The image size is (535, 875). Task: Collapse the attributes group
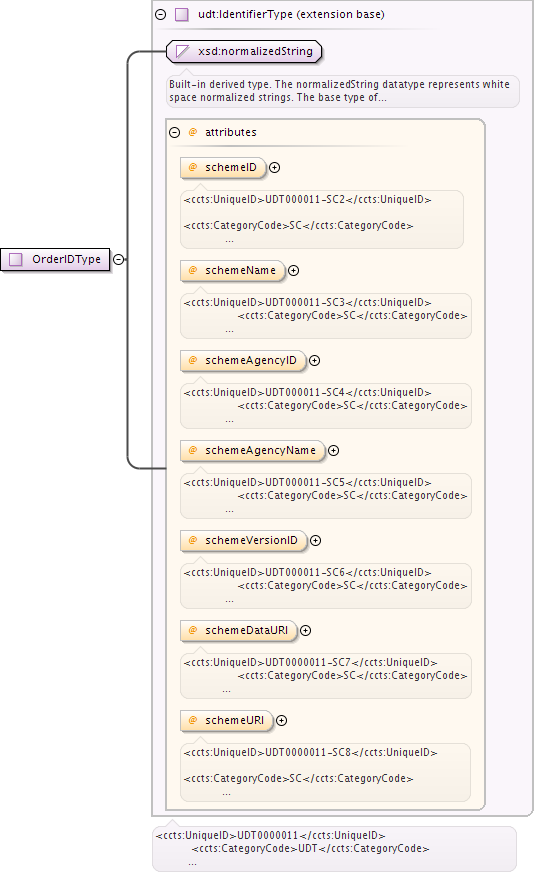(175, 133)
